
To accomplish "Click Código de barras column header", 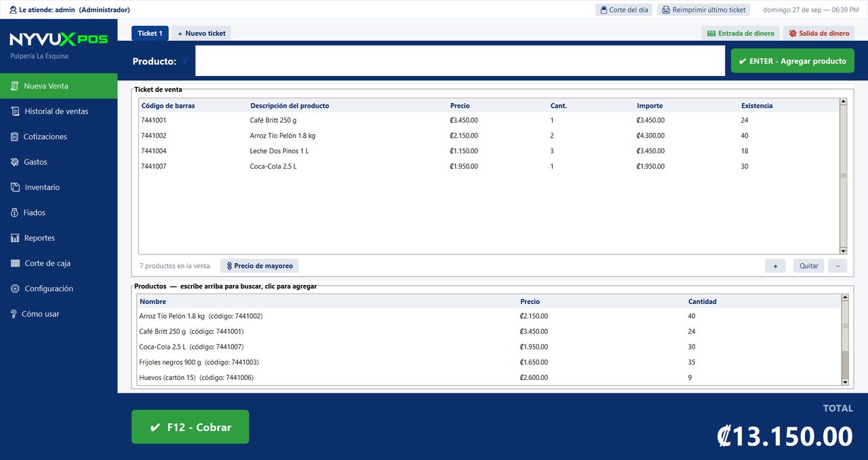I will click(x=168, y=106).
